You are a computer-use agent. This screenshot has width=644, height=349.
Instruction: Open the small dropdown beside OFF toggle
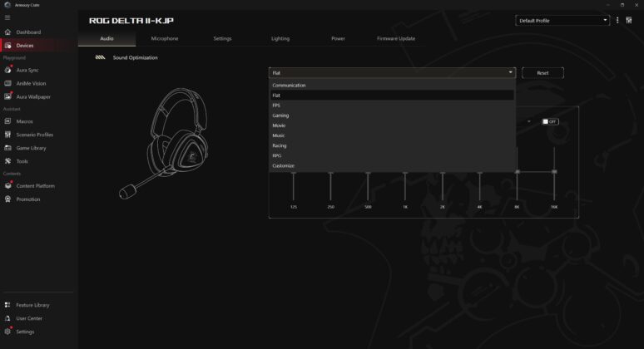pyautogui.click(x=528, y=121)
